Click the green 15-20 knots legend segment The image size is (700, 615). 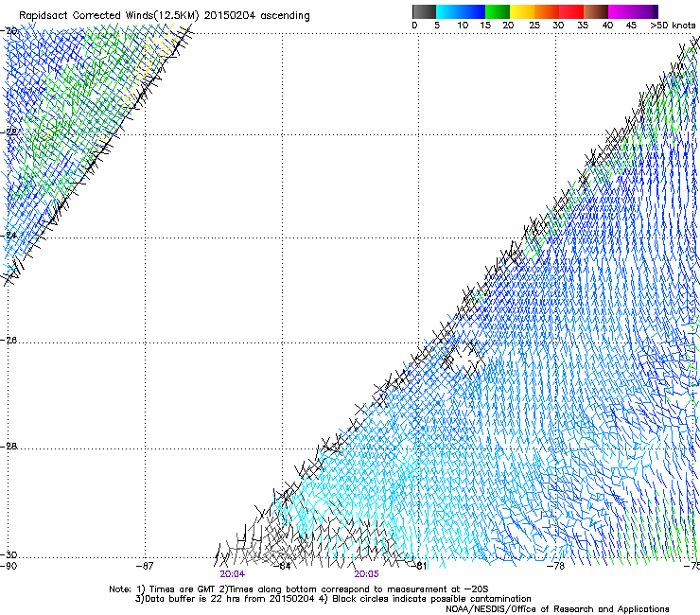click(498, 11)
